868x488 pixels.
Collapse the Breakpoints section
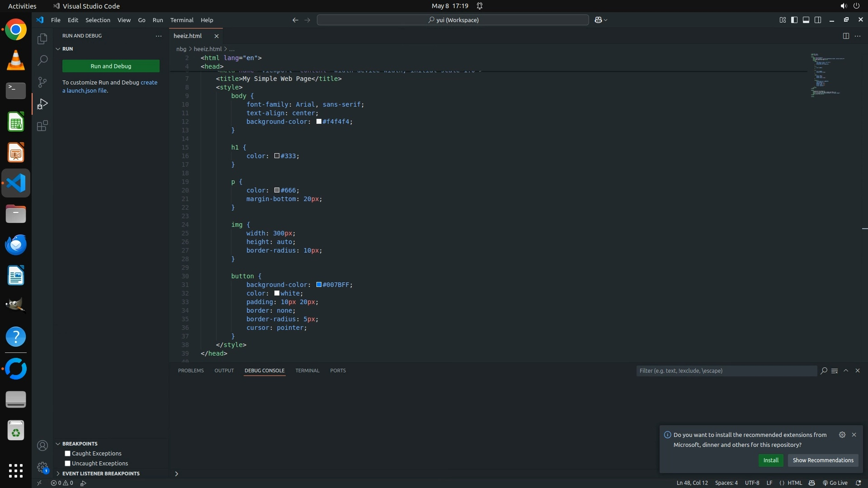[x=58, y=444]
